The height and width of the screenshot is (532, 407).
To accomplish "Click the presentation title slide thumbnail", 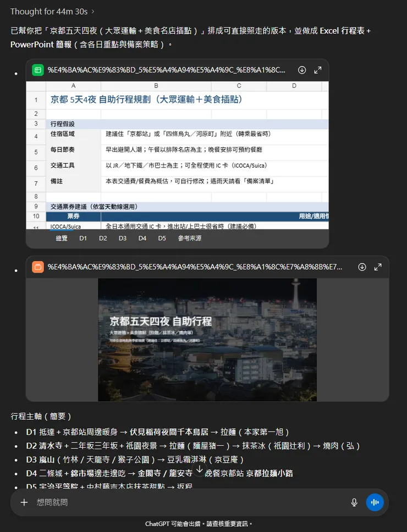I will 207,340.
